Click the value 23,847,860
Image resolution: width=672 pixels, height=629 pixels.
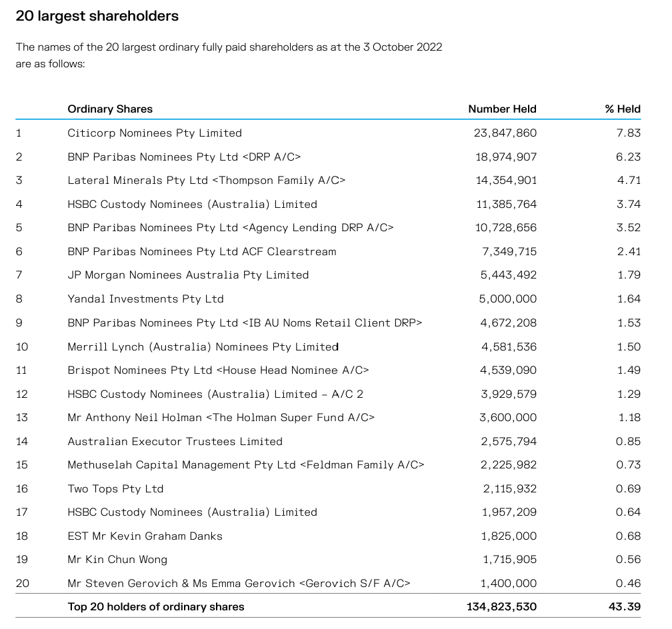(505, 133)
